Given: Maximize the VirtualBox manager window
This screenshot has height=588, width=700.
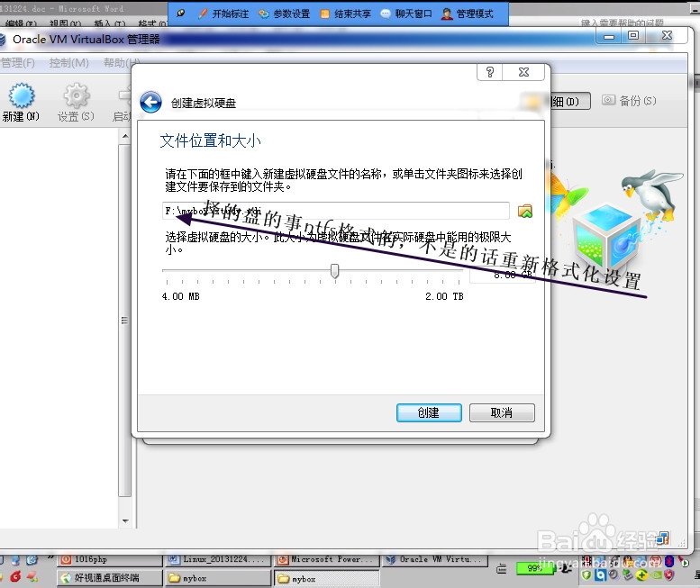Looking at the screenshot, I should [x=633, y=36].
